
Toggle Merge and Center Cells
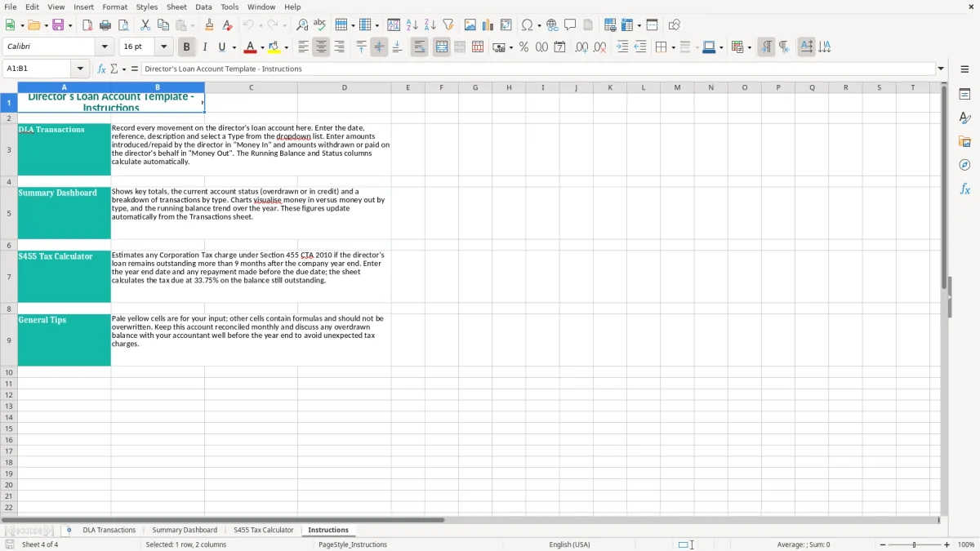(441, 47)
